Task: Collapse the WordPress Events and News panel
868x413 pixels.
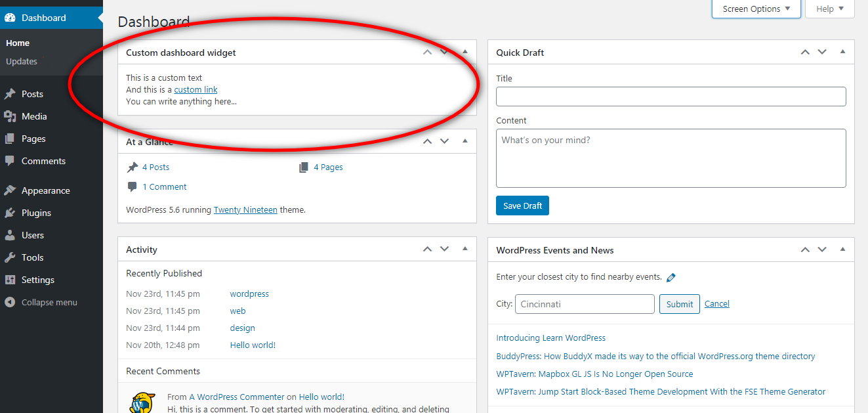Action: coord(842,249)
